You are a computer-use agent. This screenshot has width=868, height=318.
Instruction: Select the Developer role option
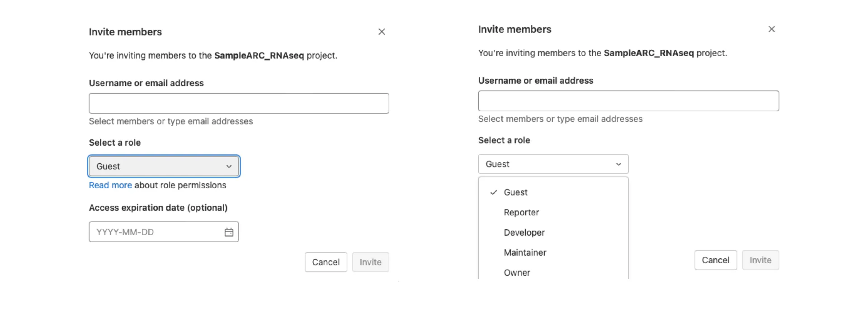click(553, 233)
